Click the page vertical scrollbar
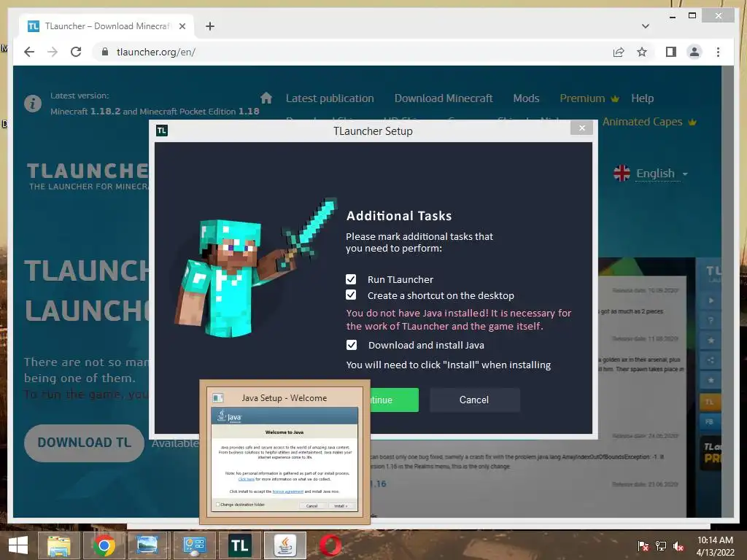This screenshot has height=560, width=747. (727, 292)
